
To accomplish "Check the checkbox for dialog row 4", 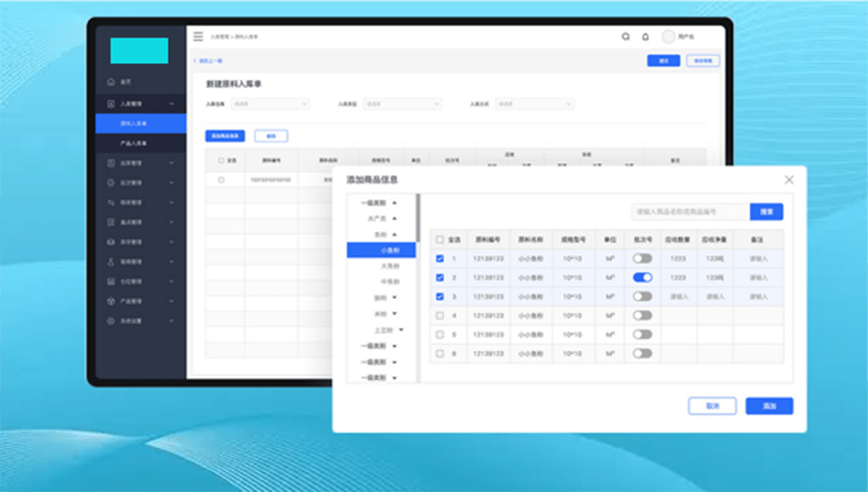I will [x=439, y=316].
